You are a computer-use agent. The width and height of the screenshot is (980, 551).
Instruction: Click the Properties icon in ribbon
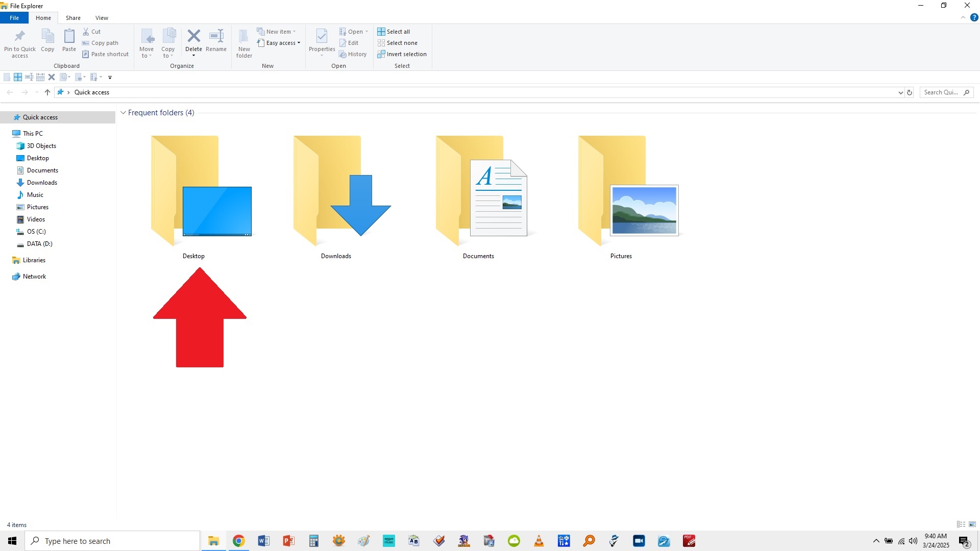(x=322, y=37)
